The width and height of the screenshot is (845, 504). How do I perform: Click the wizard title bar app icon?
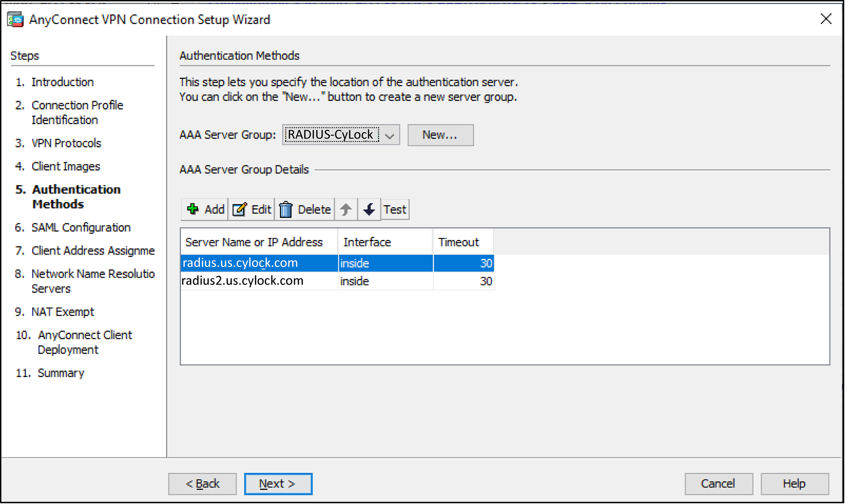point(15,19)
